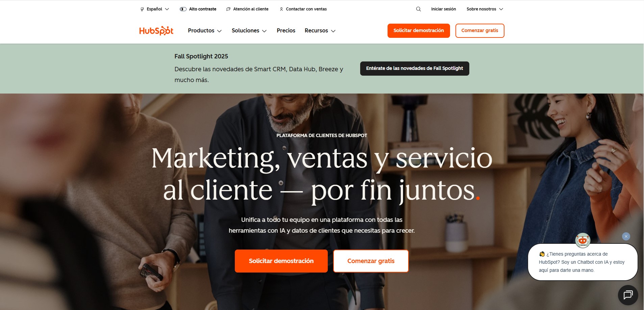Open the search magnifier icon
644x310 pixels.
point(418,9)
